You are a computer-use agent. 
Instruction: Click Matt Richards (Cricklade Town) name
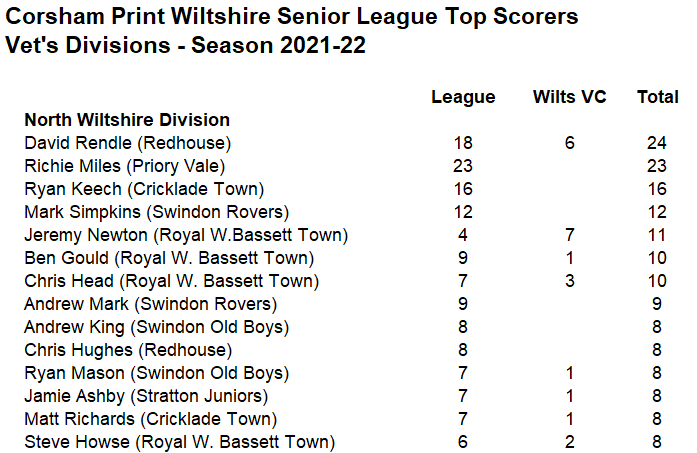pos(151,419)
